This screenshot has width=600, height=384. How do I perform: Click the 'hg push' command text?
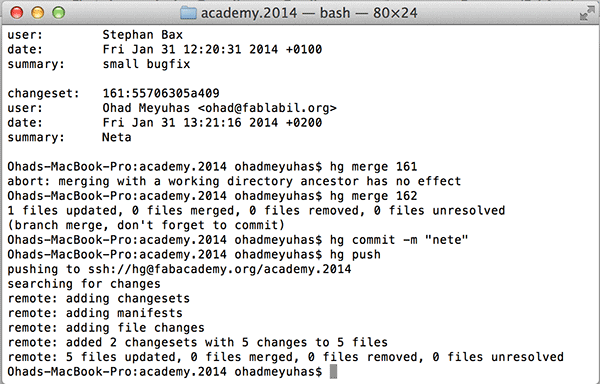tap(355, 254)
